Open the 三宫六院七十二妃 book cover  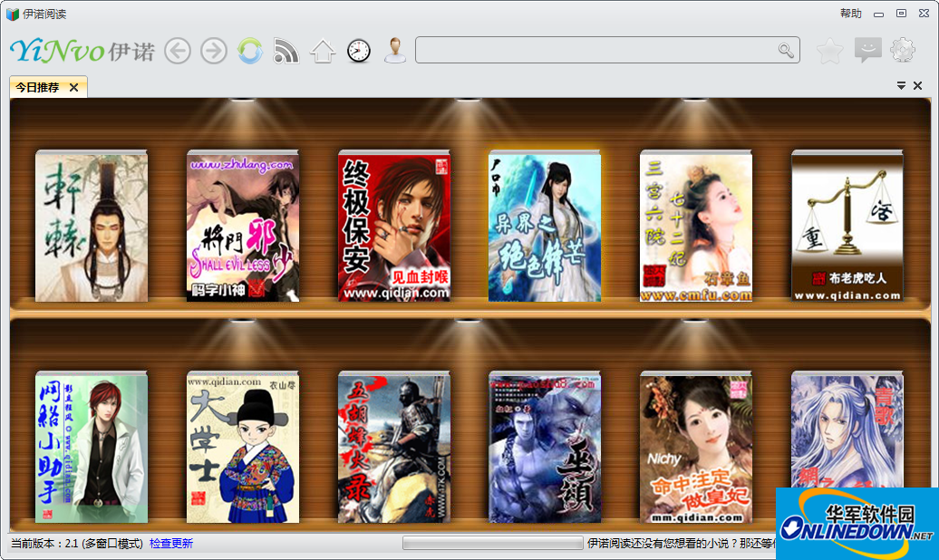tap(696, 226)
